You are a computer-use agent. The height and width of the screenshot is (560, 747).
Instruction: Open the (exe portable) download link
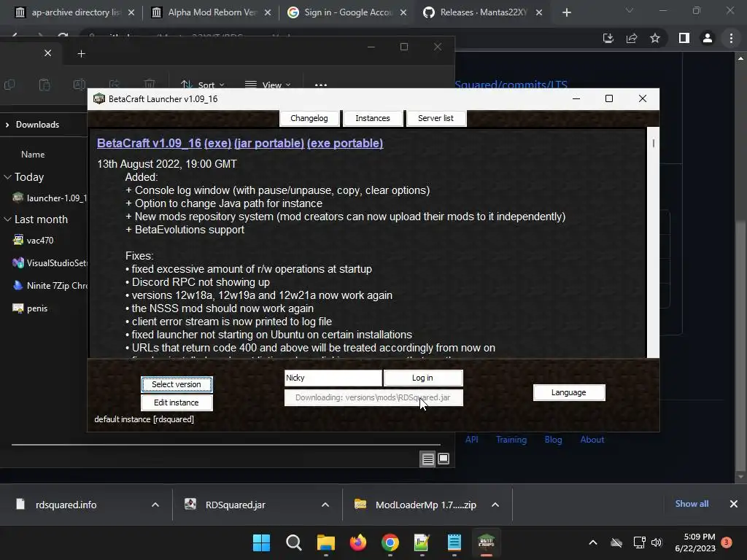(345, 144)
